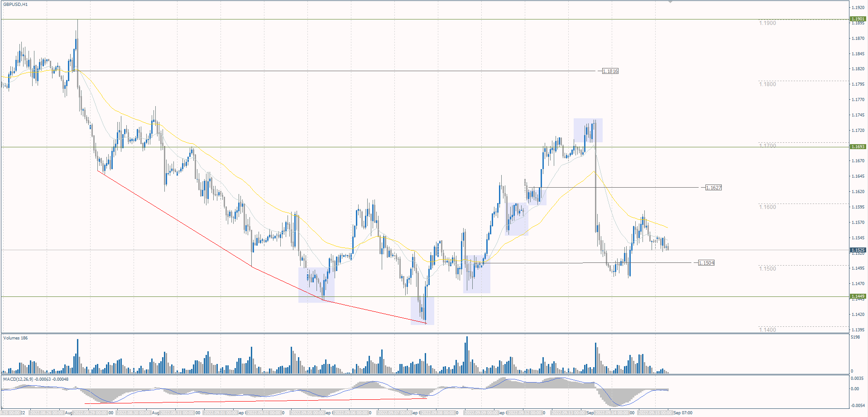Image resolution: width=868 pixels, height=417 pixels.
Task: Select the red line in the MACD panel
Action: pos(256,401)
